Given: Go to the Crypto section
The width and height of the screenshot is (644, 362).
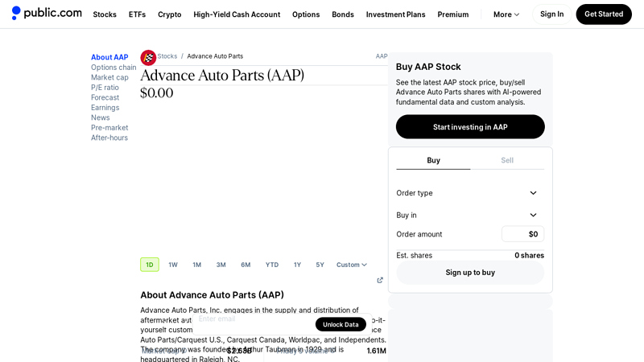Looking at the screenshot, I should pos(170,14).
